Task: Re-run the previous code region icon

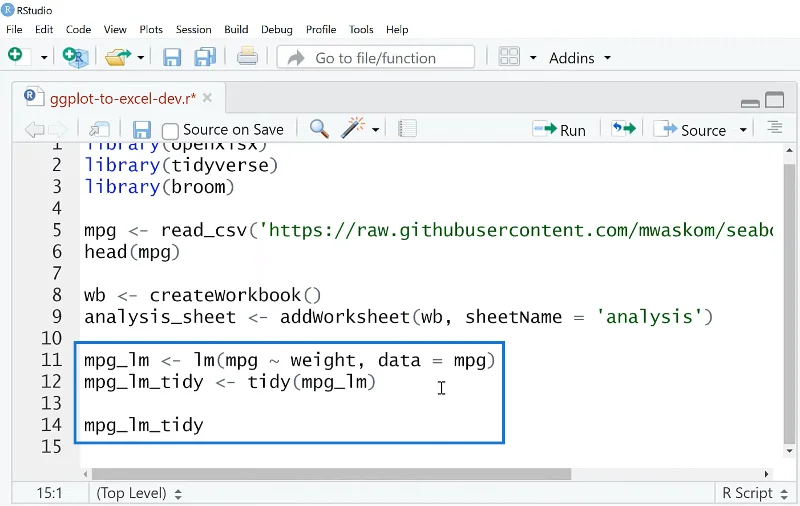Action: point(623,129)
